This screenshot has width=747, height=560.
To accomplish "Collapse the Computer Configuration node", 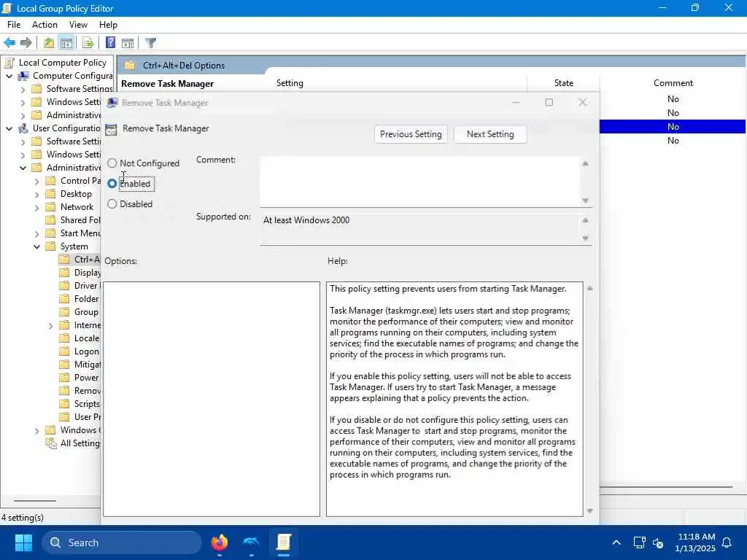I will coord(9,76).
